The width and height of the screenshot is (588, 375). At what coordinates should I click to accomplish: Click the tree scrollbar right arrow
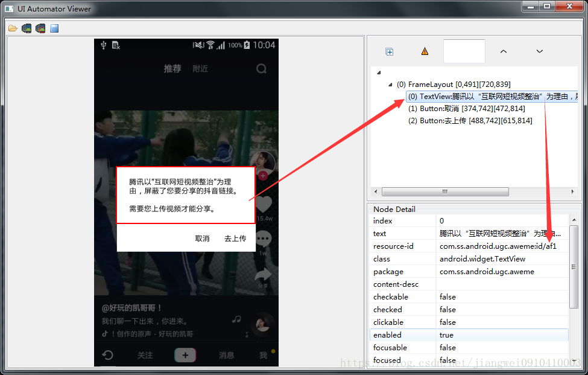(x=573, y=191)
